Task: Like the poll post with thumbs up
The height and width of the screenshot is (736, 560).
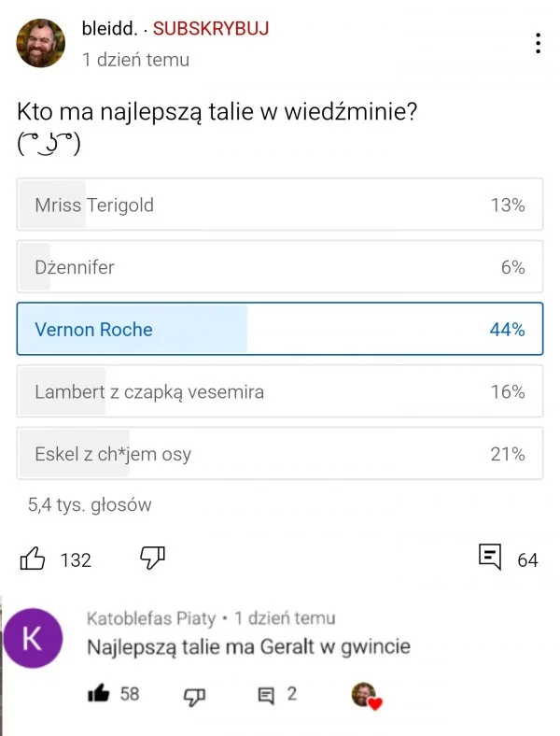Action: point(33,559)
